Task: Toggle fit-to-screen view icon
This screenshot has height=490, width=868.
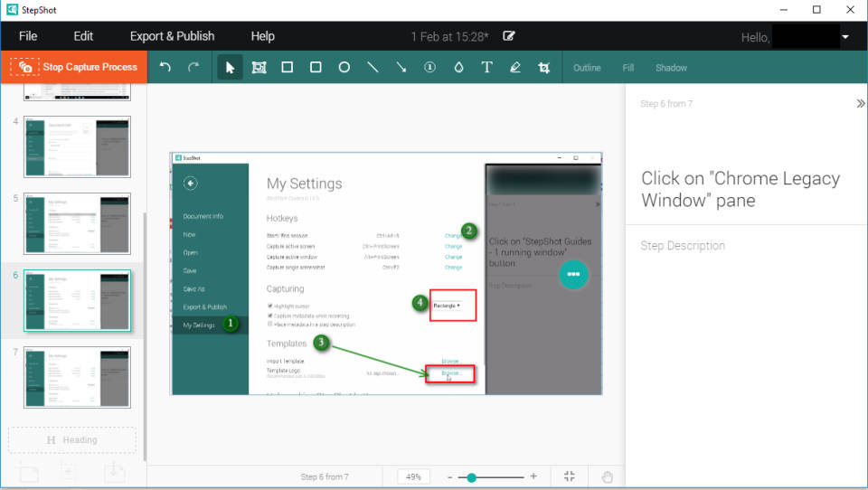Action: click(x=570, y=476)
